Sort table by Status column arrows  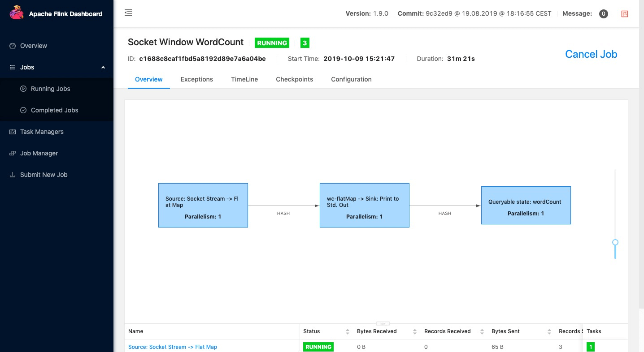(x=347, y=331)
